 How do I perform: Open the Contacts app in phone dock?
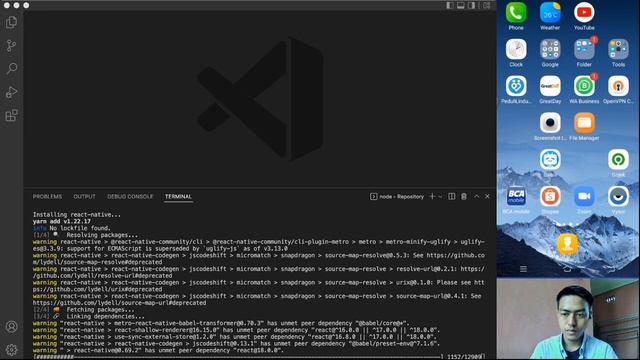click(x=567, y=244)
